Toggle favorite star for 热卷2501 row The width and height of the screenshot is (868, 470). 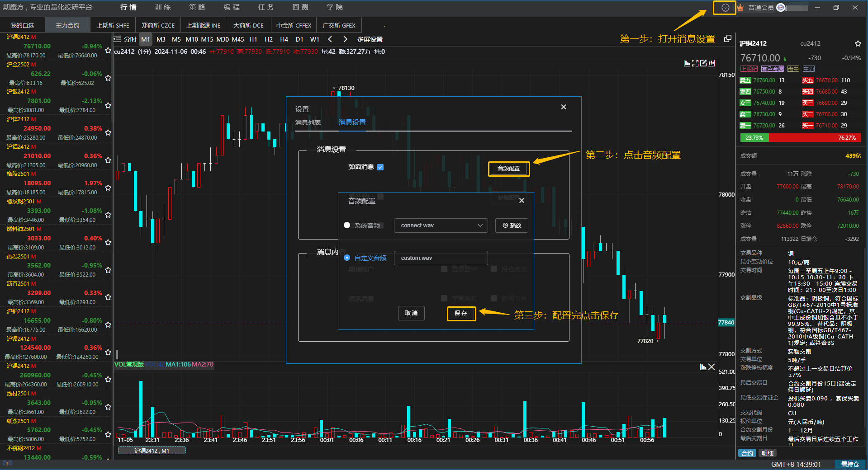click(108, 270)
